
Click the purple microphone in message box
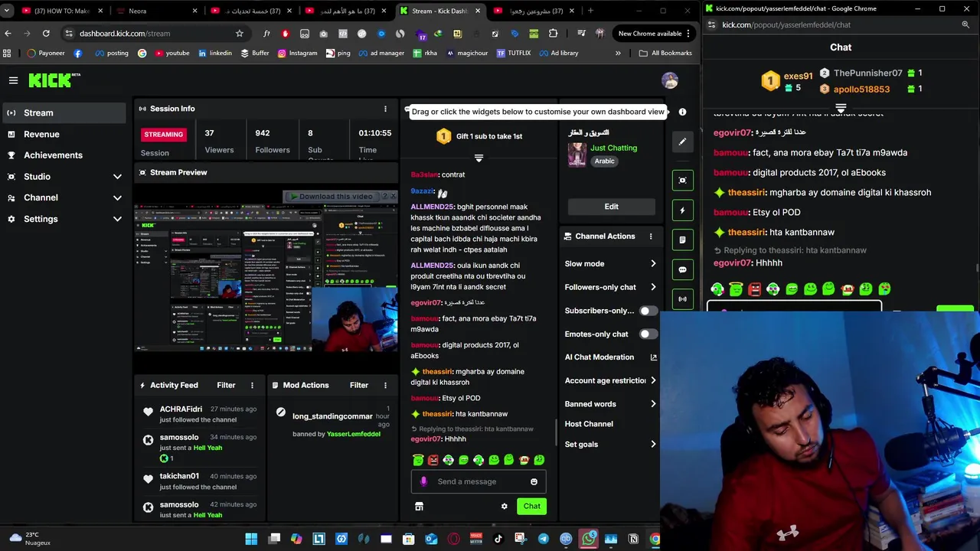(423, 481)
